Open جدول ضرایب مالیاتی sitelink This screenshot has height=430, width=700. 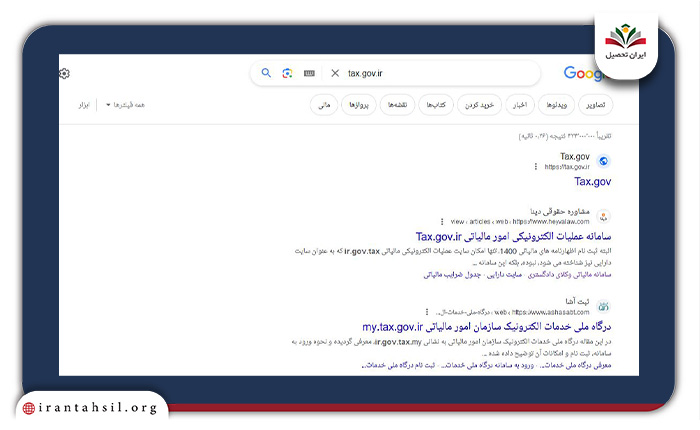[452, 275]
